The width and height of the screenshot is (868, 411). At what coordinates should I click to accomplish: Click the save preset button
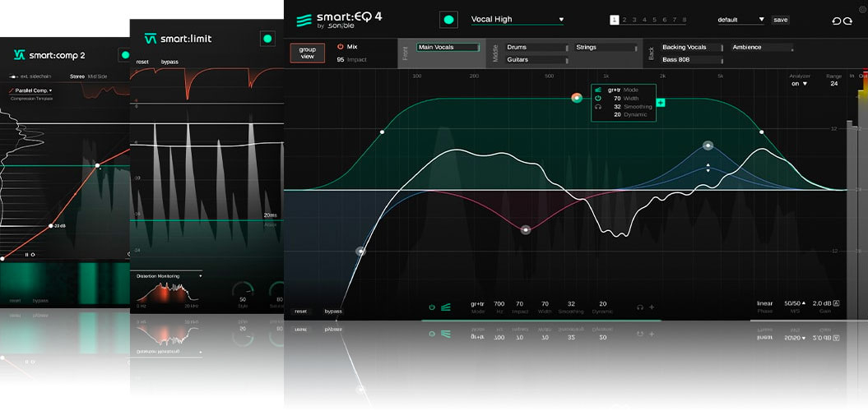[780, 20]
